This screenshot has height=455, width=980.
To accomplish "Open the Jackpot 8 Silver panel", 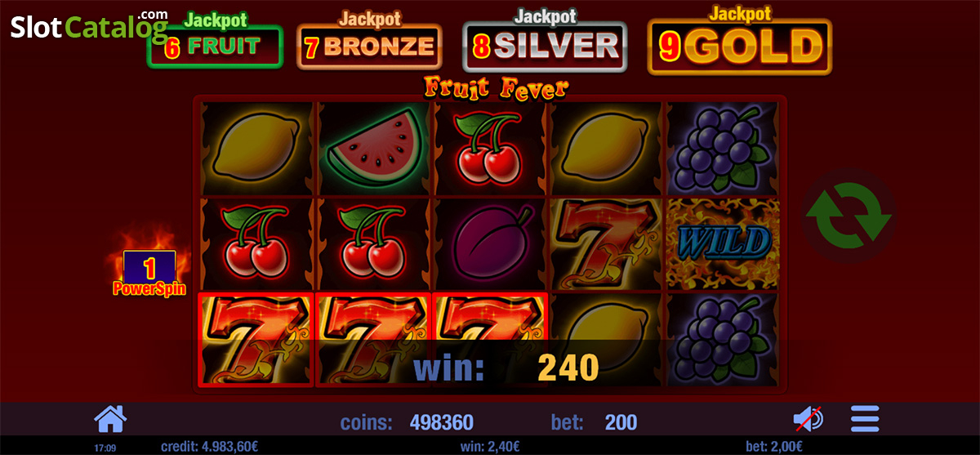I will point(545,39).
